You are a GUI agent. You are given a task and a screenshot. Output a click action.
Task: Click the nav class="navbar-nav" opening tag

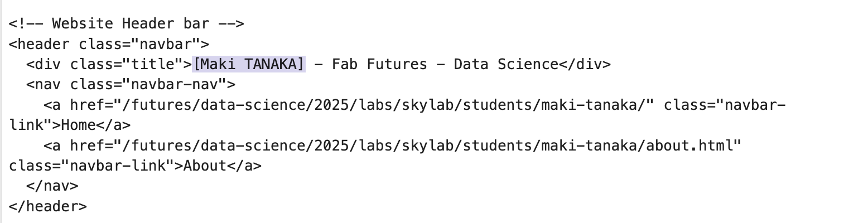pyautogui.click(x=131, y=85)
